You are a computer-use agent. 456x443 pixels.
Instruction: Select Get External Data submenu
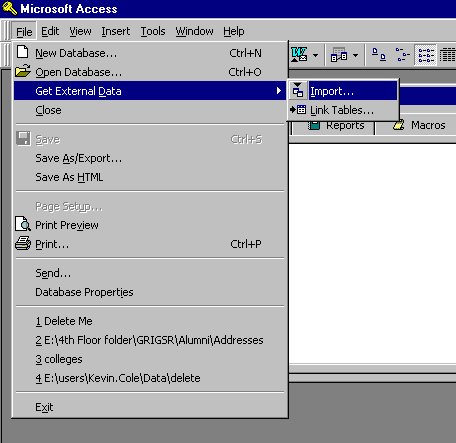coord(150,91)
